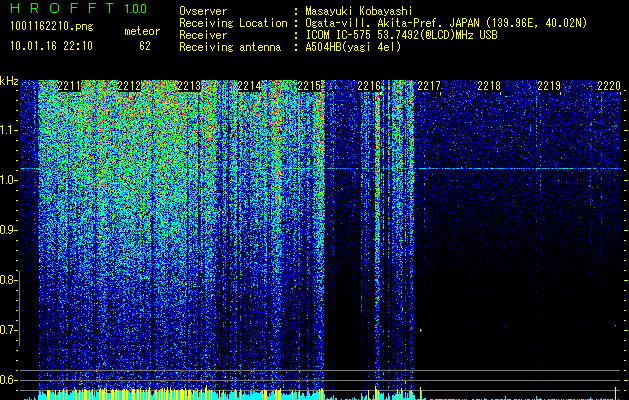The width and height of the screenshot is (629, 400).
Task: Click the 2214 time marker
Action: (250, 86)
